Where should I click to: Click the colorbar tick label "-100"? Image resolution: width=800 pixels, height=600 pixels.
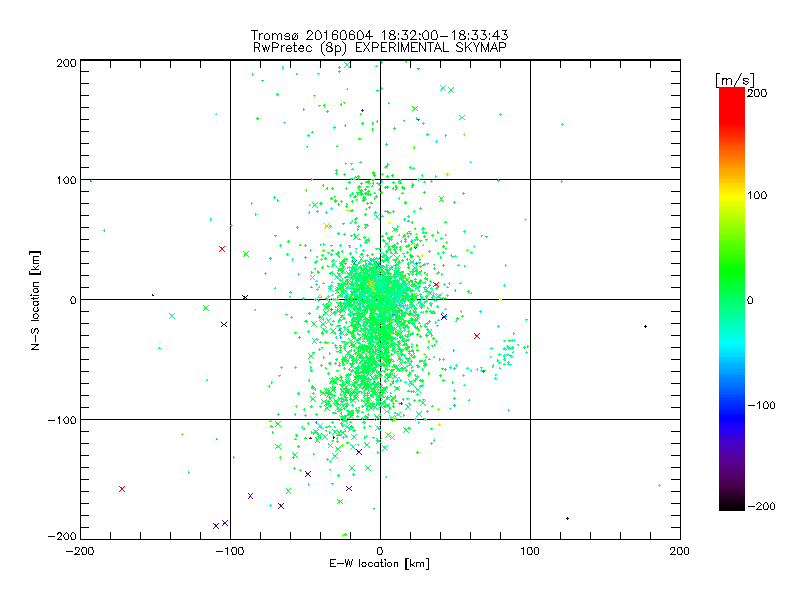point(761,405)
